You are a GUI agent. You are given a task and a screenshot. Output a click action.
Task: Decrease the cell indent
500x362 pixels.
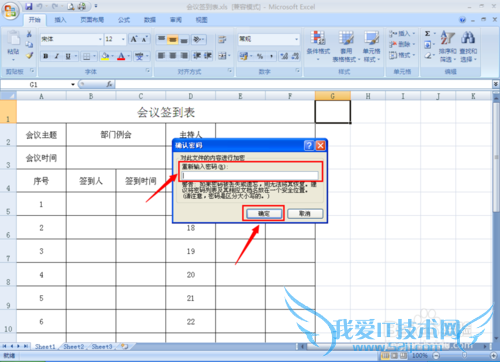197,56
